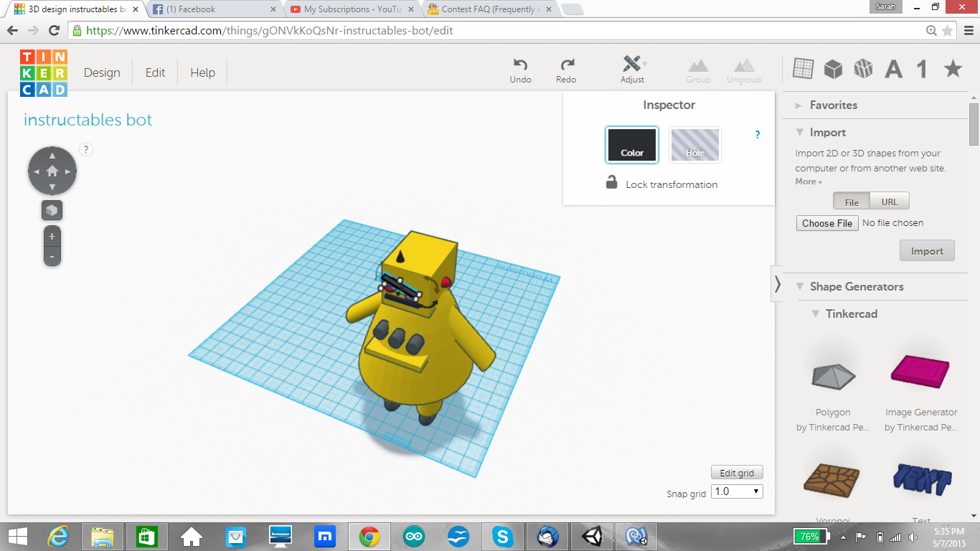Rotate view right with the arrow

pyautogui.click(x=68, y=171)
